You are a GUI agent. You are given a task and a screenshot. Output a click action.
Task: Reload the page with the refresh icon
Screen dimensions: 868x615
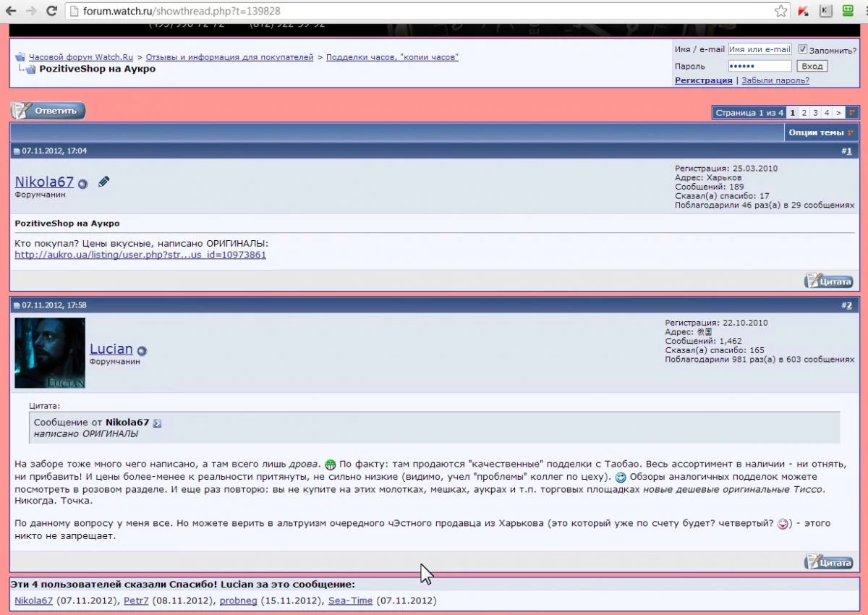click(52, 11)
